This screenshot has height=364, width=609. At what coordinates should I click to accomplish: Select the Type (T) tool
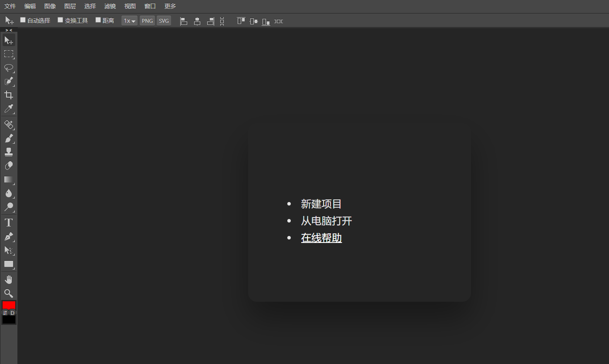pos(9,223)
